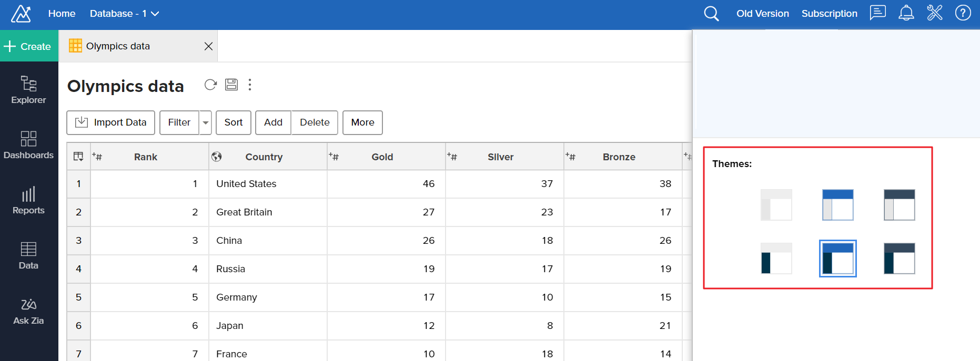
Task: Click the Country column header
Action: (x=264, y=157)
